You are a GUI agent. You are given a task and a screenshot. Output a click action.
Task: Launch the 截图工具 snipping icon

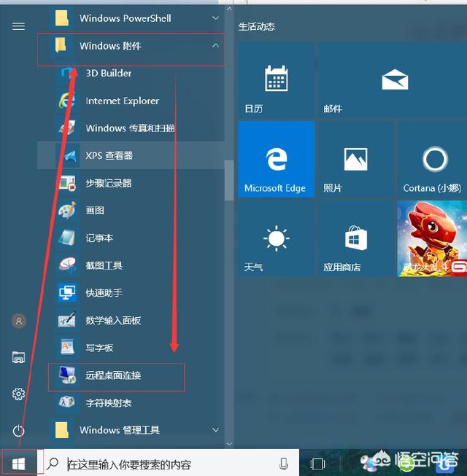(x=67, y=265)
